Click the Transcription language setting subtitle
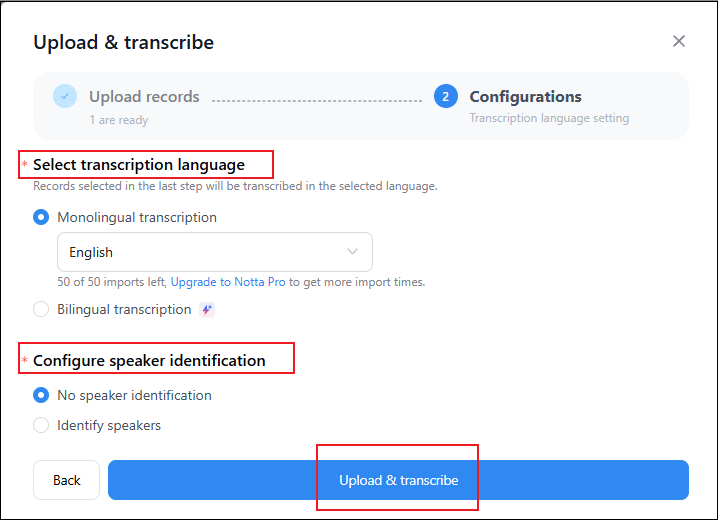The width and height of the screenshot is (718, 520). [549, 118]
